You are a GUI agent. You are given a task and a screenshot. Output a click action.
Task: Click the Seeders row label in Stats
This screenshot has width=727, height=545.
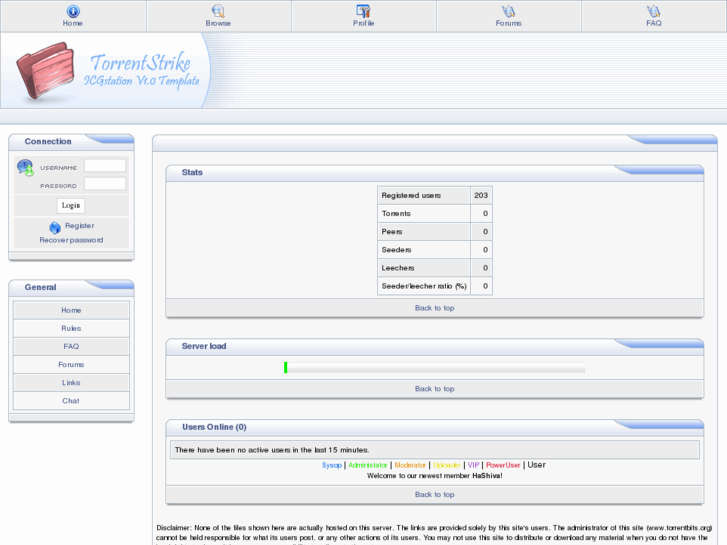click(396, 250)
